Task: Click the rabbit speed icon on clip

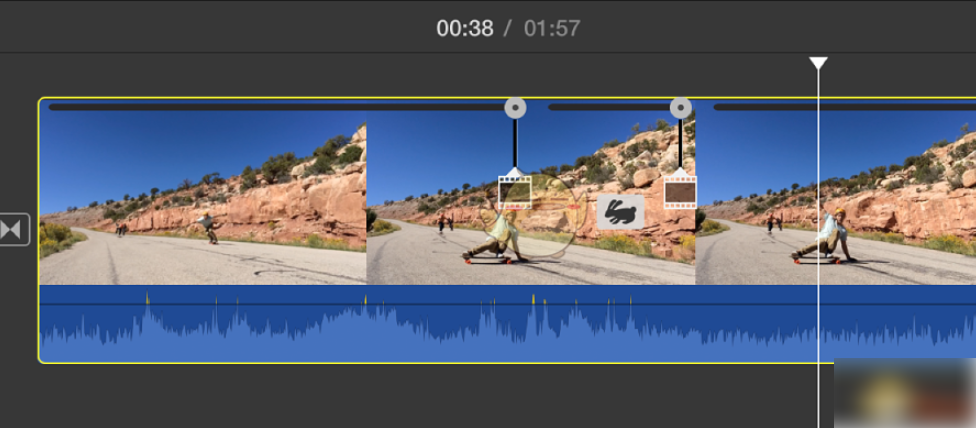Action: pos(621,212)
